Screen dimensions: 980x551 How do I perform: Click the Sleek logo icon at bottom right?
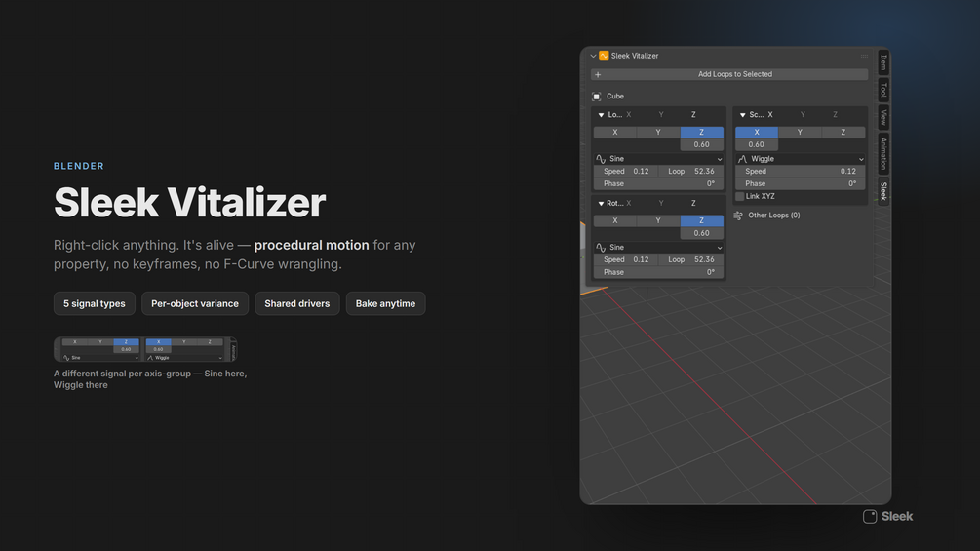870,516
